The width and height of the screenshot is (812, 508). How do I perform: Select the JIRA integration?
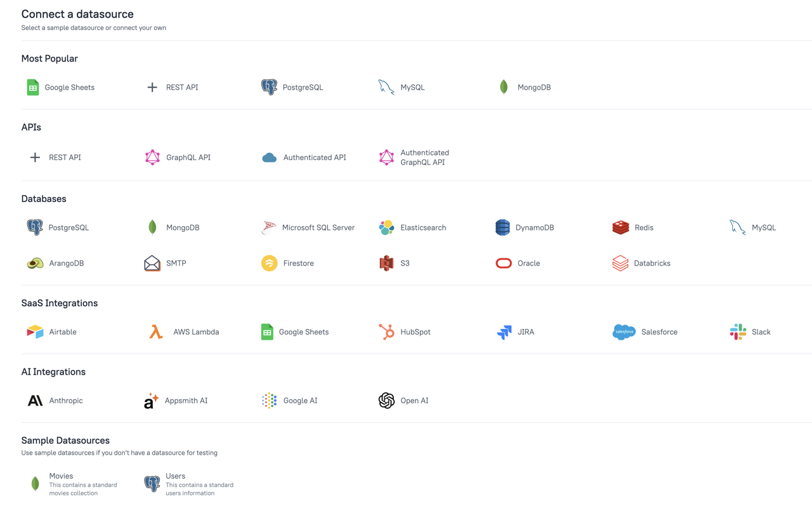click(x=515, y=332)
